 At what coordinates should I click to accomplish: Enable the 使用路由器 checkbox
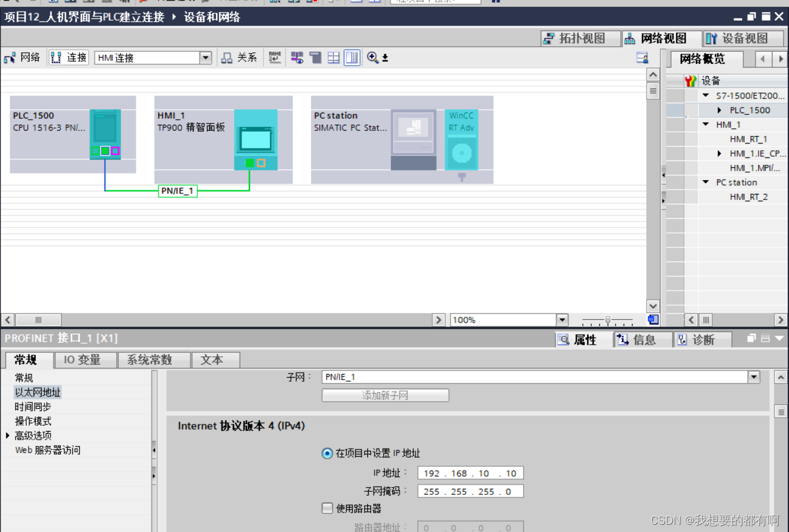(327, 508)
